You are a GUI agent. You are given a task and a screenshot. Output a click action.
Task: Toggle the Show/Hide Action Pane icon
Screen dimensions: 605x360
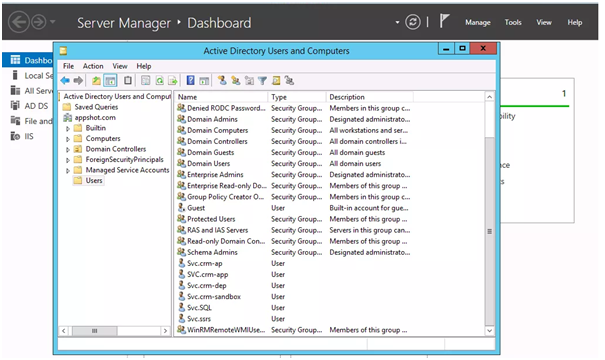pos(204,81)
